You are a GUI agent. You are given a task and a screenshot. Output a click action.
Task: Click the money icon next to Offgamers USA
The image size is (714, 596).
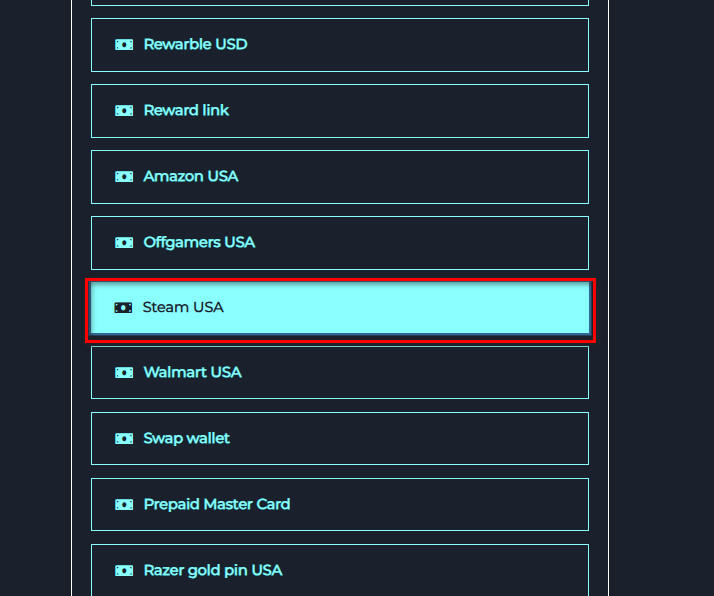124,243
